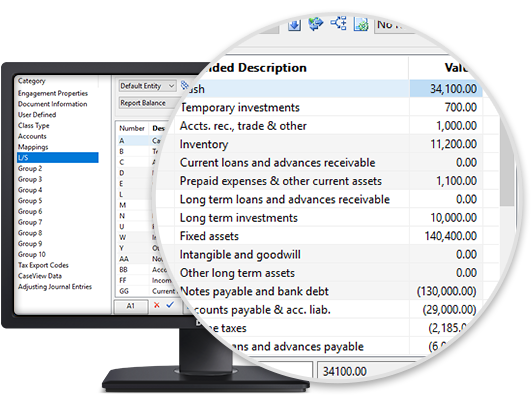Select Adjusting Journal Entries category
The width and height of the screenshot is (531, 400).
pyautogui.click(x=55, y=287)
